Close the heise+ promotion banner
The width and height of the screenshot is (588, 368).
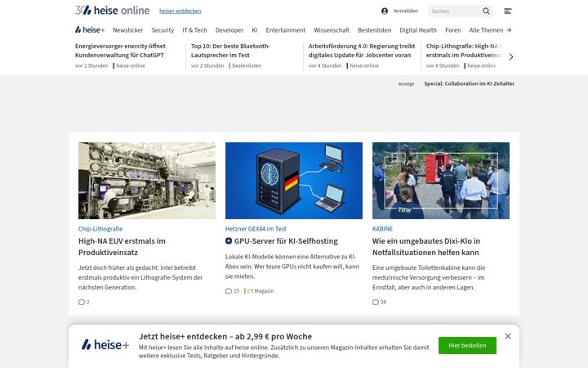pos(508,336)
